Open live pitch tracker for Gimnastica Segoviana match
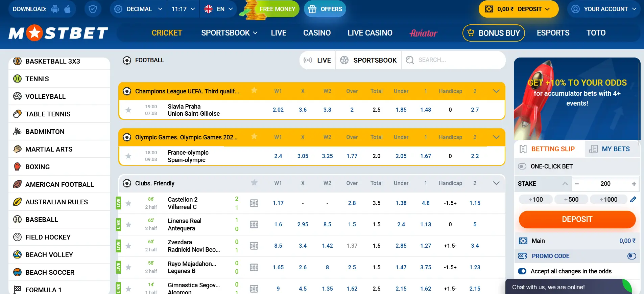Screen dimensions: 644x294 tap(254, 289)
